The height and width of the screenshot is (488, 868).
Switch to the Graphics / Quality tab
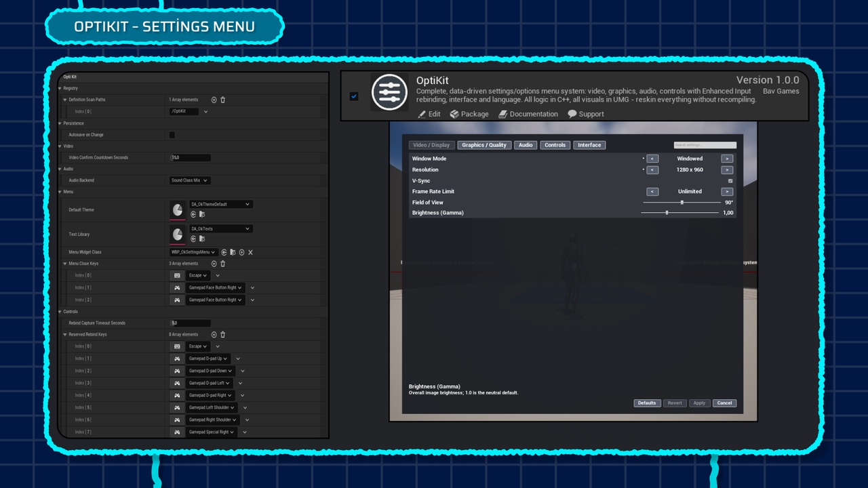tap(484, 145)
